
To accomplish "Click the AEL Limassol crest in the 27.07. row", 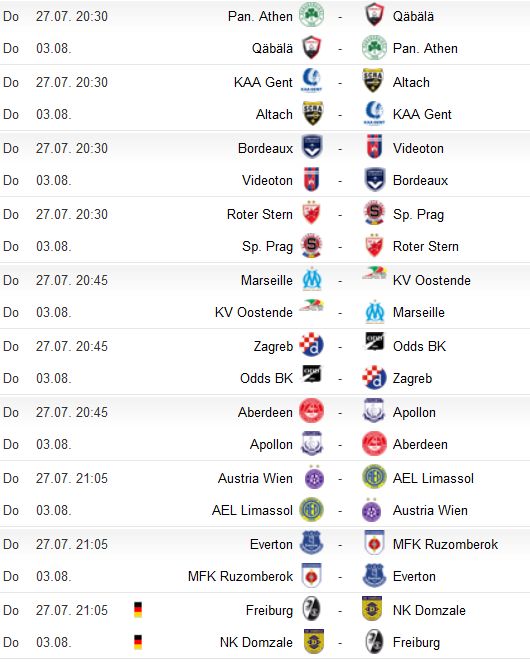I will [374, 477].
